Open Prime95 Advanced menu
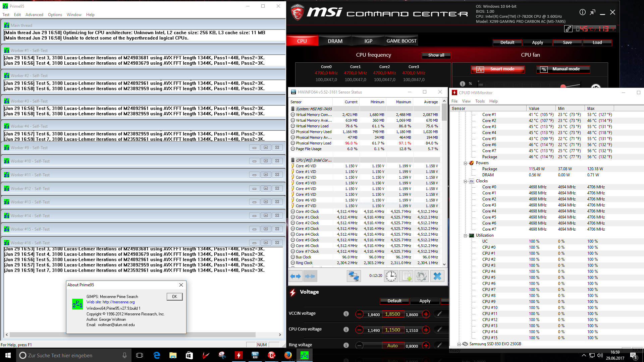644x362 pixels. click(x=34, y=15)
